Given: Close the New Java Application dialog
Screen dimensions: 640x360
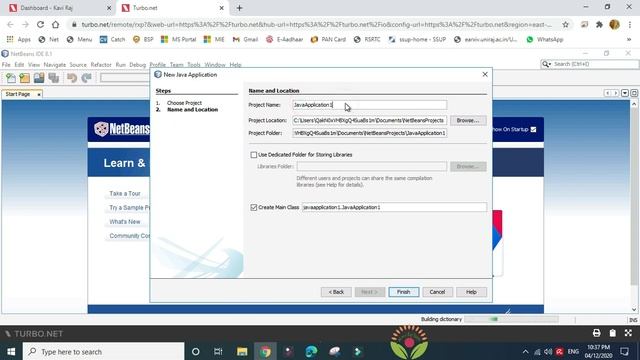Looking at the screenshot, I should click(x=485, y=74).
